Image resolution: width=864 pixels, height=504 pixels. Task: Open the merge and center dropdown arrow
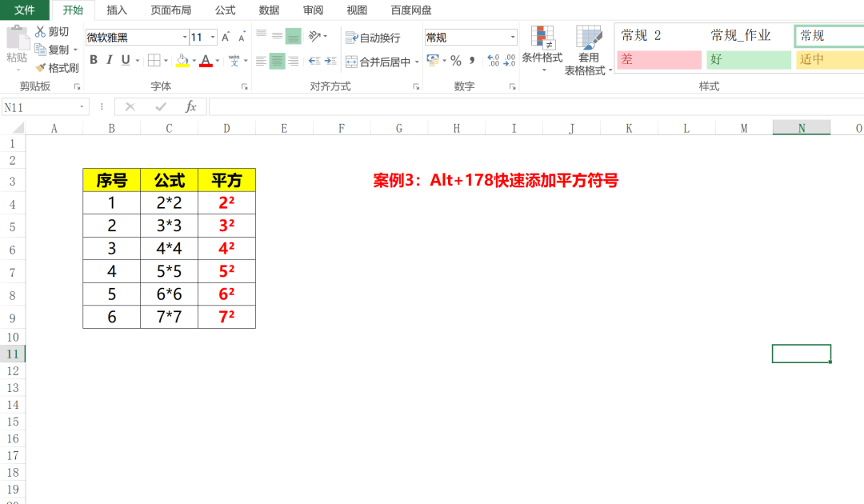pos(417,62)
